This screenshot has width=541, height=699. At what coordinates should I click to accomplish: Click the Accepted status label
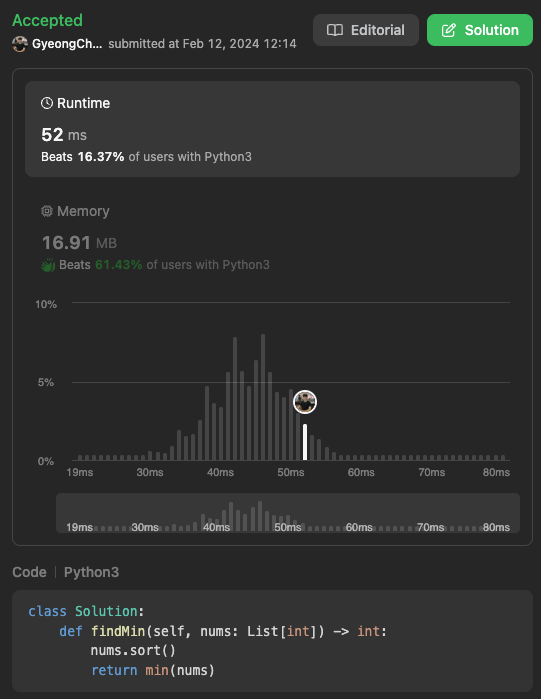tap(47, 20)
